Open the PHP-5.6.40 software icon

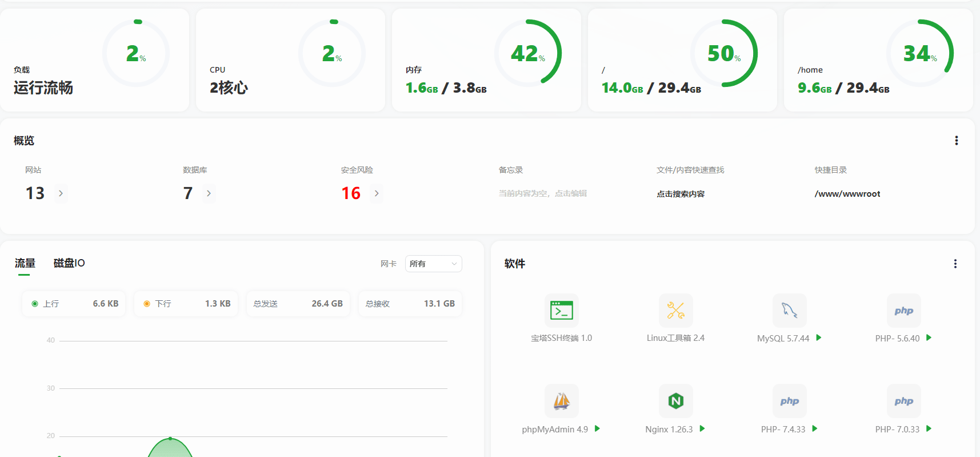click(903, 311)
